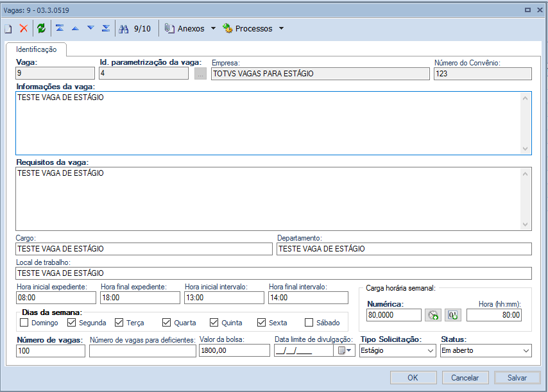
Task: Refresh the record with green arrows icon
Action: point(42,28)
